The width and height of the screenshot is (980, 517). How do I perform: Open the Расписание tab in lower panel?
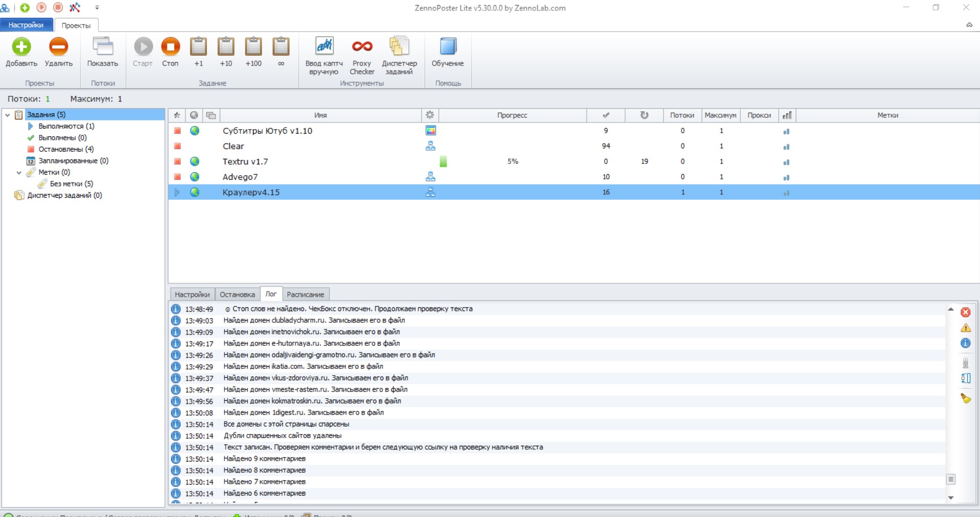(x=305, y=294)
